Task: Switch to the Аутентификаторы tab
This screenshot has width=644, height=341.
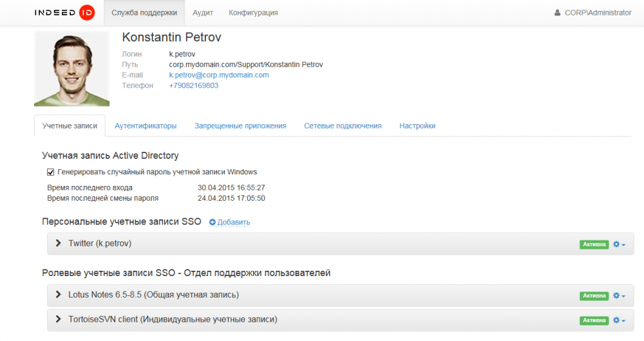Action: [146, 126]
